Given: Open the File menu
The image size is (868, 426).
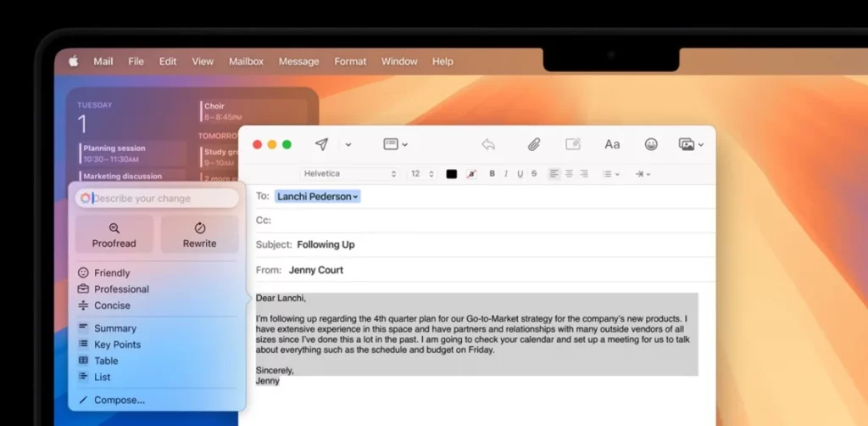Looking at the screenshot, I should coord(136,61).
